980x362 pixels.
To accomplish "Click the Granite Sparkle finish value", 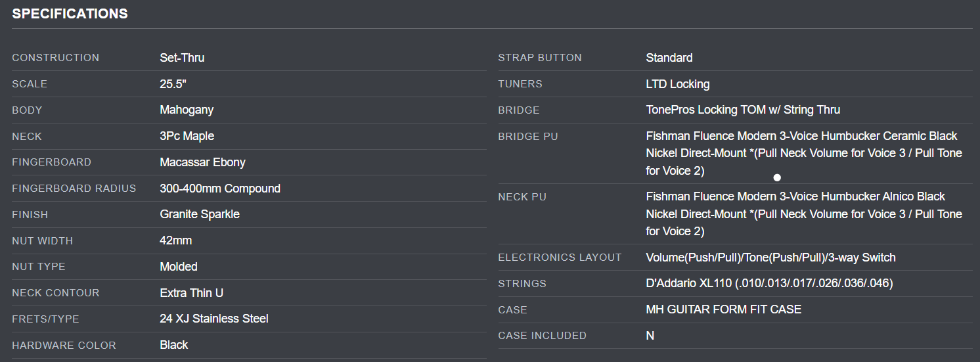I will [200, 214].
